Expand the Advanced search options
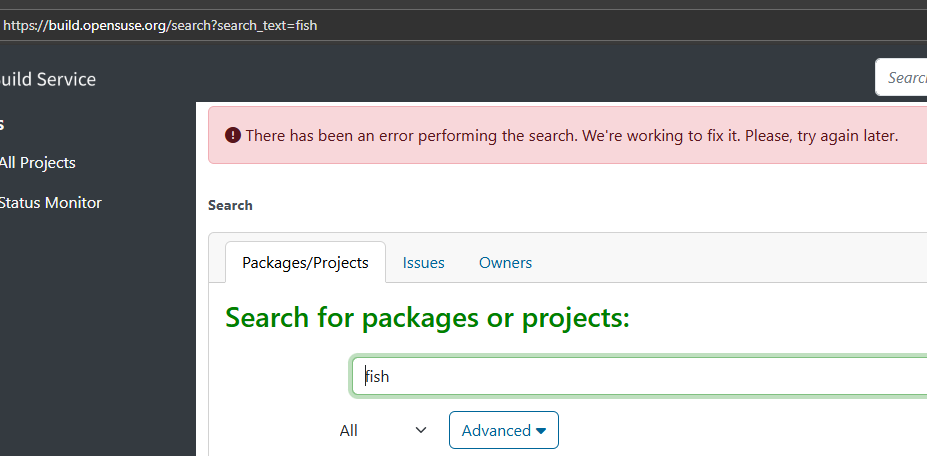This screenshot has height=456, width=927. pos(503,430)
